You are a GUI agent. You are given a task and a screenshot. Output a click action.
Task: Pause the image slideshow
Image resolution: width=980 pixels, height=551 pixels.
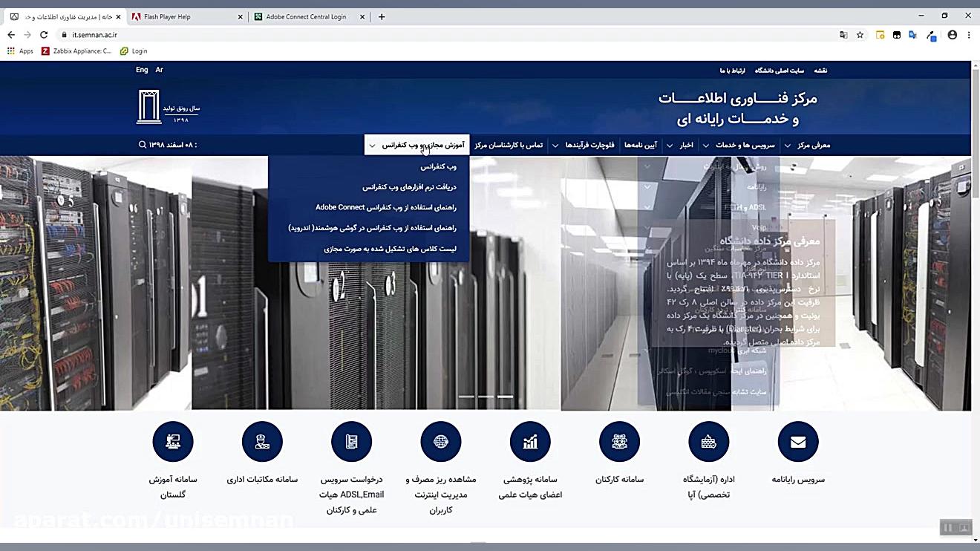point(947,527)
